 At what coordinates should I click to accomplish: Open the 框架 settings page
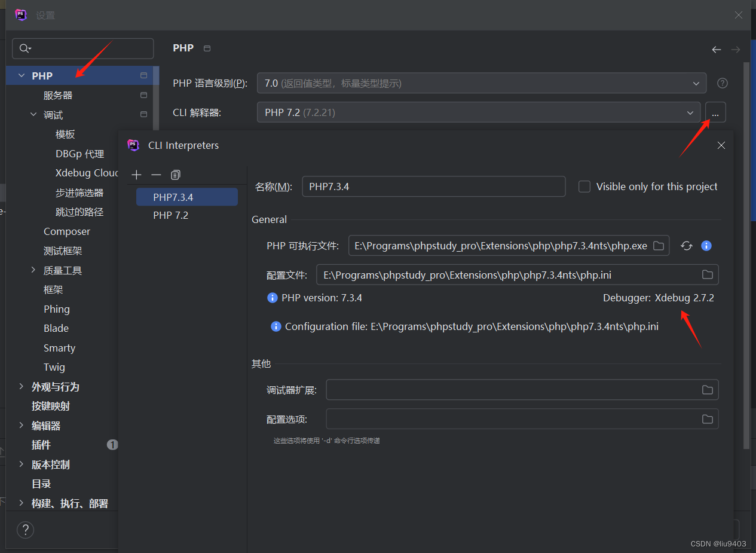pos(53,289)
